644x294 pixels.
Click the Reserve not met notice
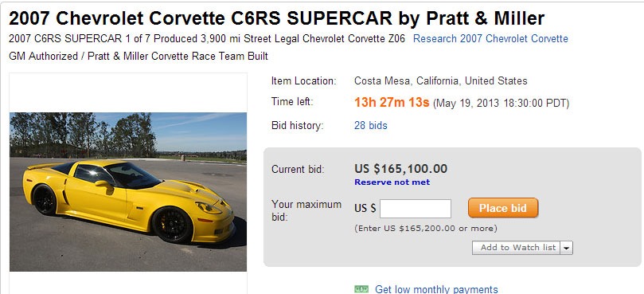tap(392, 182)
